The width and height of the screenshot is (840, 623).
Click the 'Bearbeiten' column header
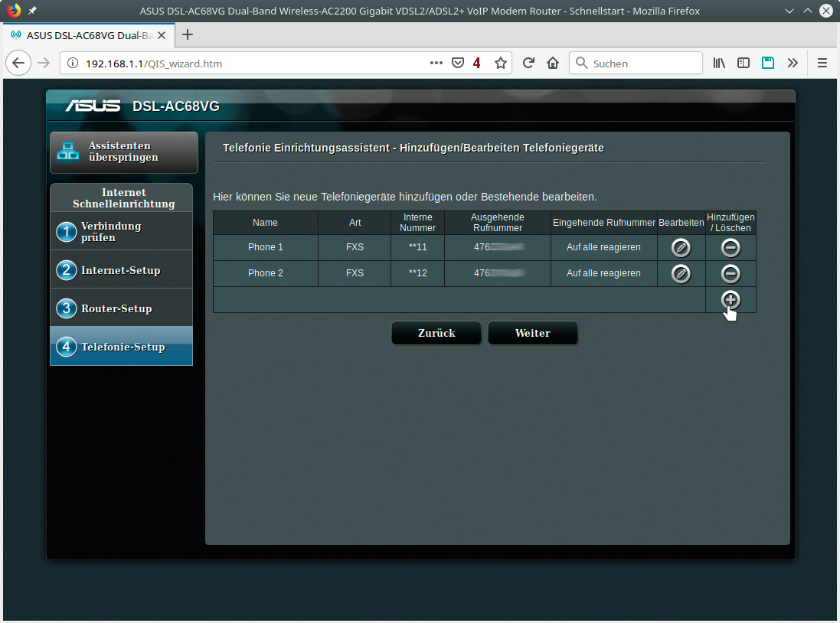[x=681, y=222]
